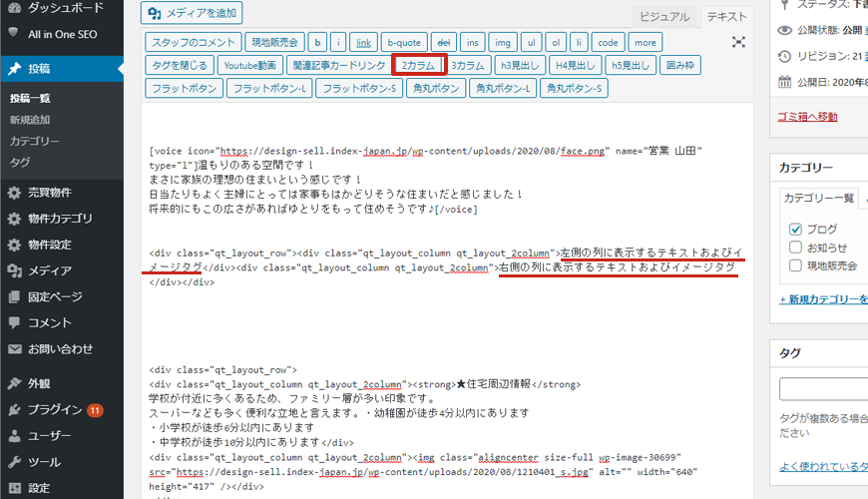Image resolution: width=868 pixels, height=499 pixels.
Task: Check the お知らせ category checkbox
Action: tap(795, 247)
